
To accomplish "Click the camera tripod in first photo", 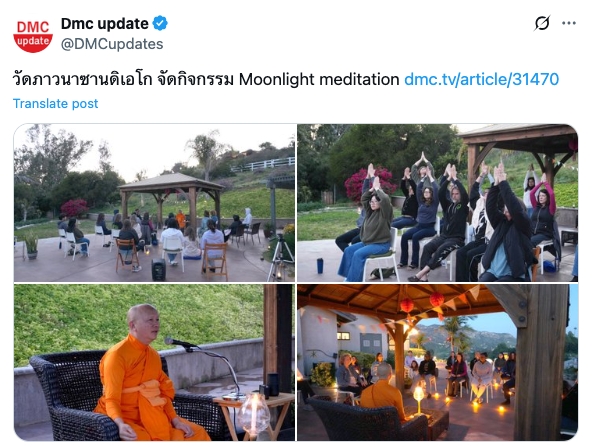I will click(x=280, y=258).
